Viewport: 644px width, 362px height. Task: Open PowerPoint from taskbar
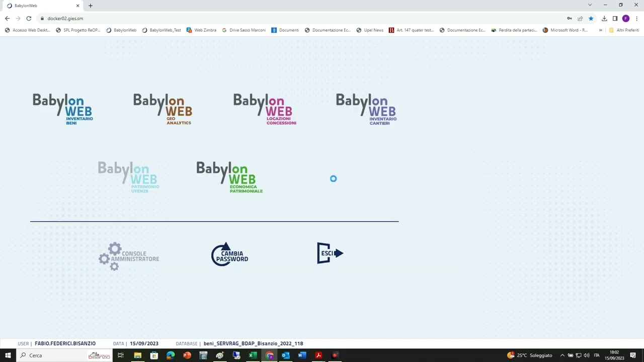pos(187,355)
